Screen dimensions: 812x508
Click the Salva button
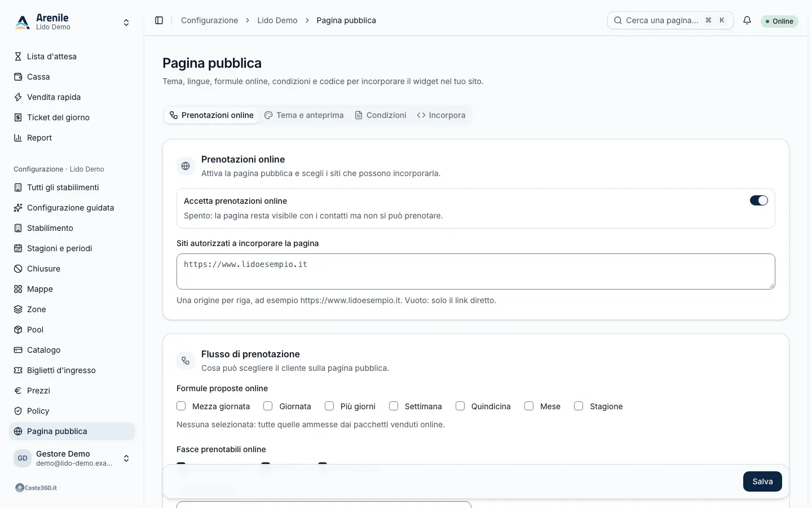762,481
